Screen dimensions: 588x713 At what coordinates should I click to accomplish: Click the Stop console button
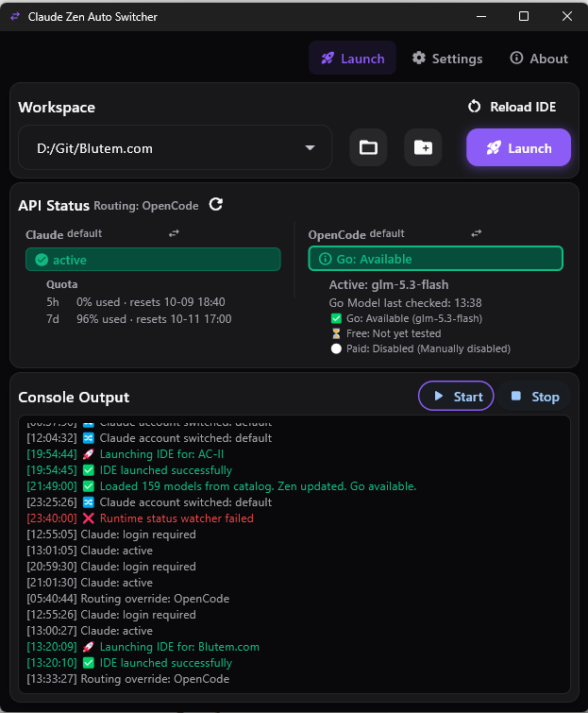(x=535, y=397)
